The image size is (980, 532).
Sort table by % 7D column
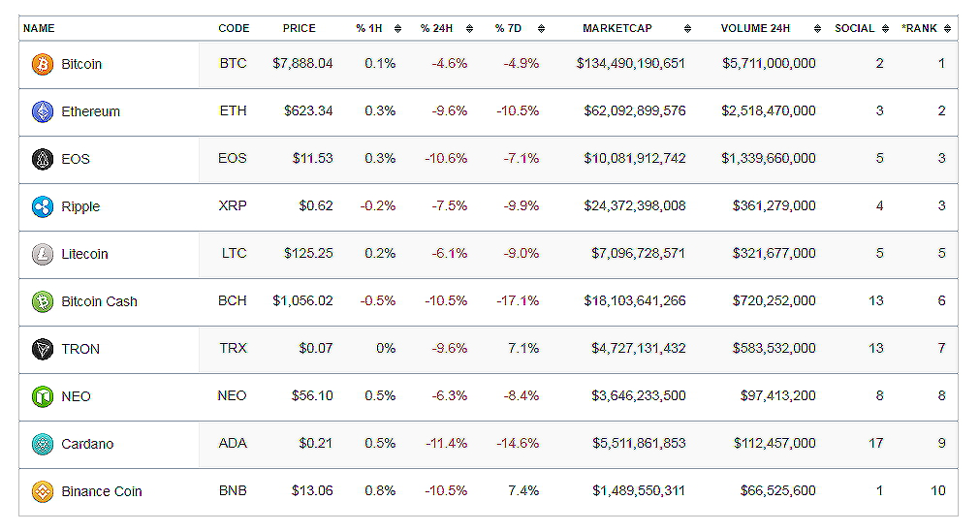pyautogui.click(x=541, y=29)
